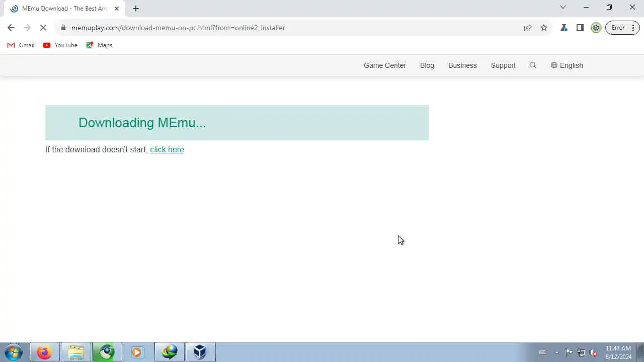
Task: Open Windows Media Player from the taskbar
Action: point(138,352)
